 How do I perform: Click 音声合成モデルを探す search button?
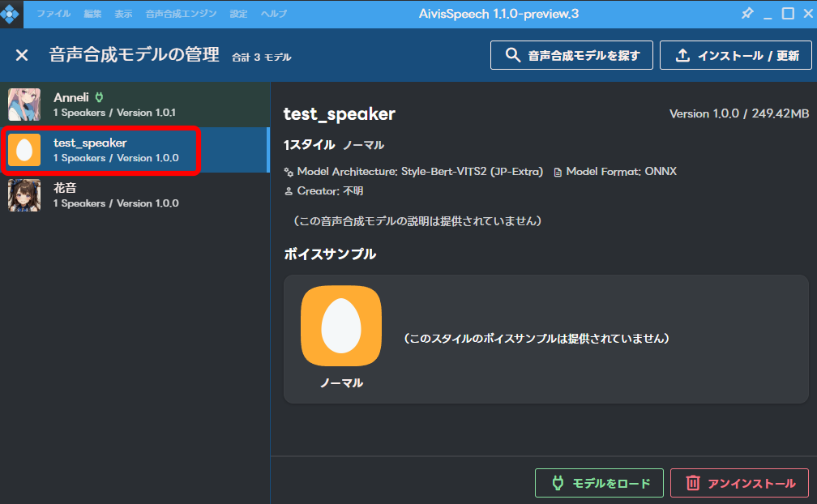[x=571, y=55]
